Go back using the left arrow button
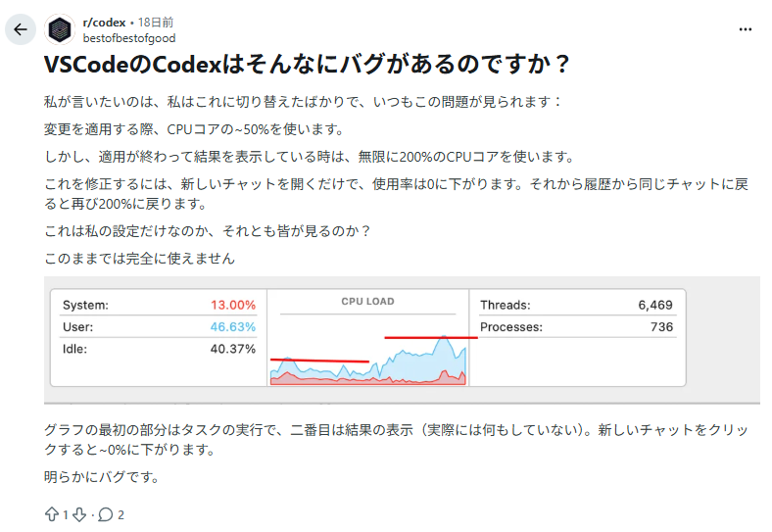 pos(21,29)
